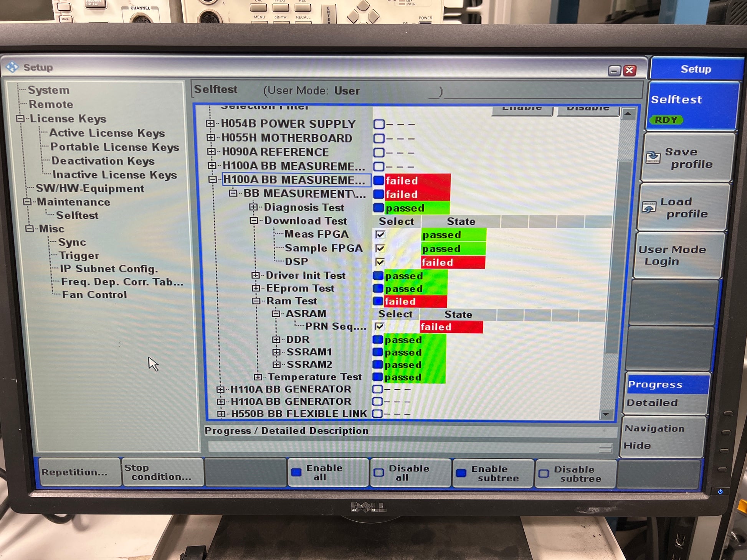Select System in setup tree
The height and width of the screenshot is (560, 747).
48,90
